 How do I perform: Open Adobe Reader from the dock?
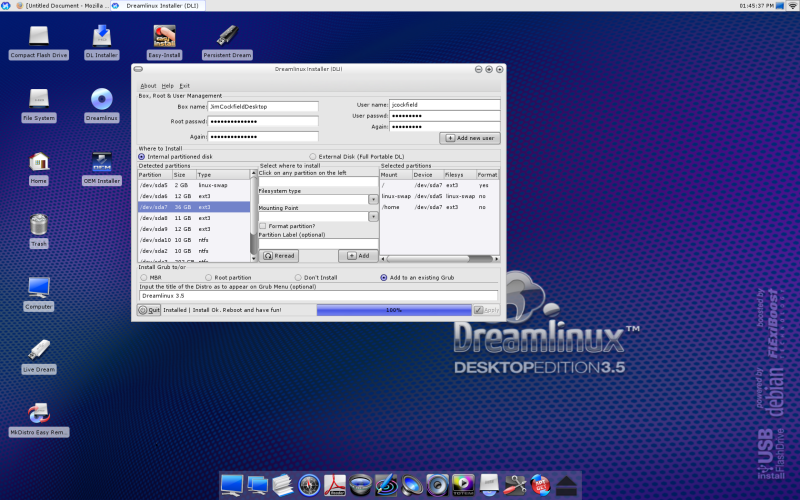(335, 485)
